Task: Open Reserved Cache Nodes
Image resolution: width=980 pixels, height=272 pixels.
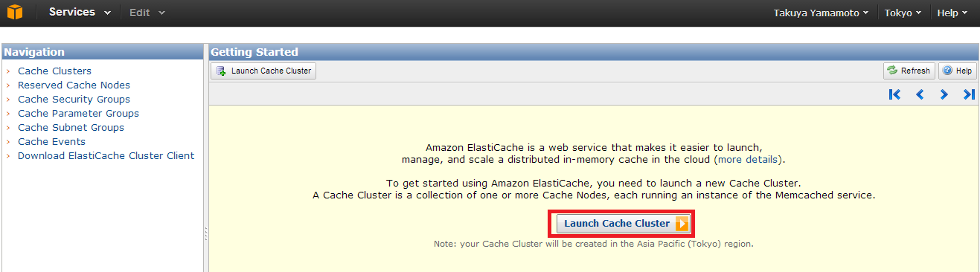Action: coord(74,85)
